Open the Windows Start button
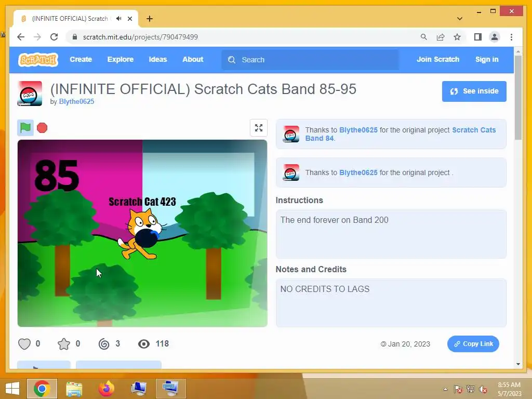 (12, 389)
